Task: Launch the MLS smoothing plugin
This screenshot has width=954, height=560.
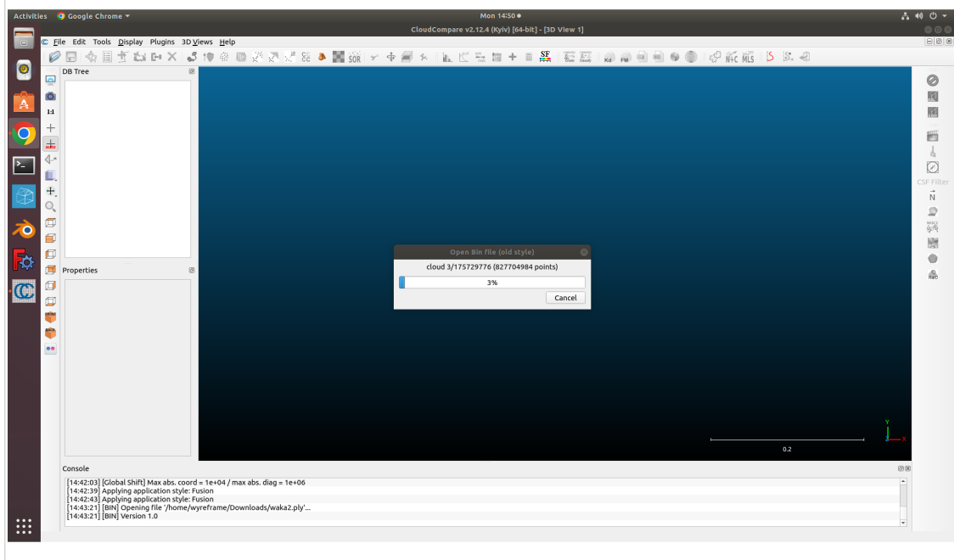Action: pos(747,57)
